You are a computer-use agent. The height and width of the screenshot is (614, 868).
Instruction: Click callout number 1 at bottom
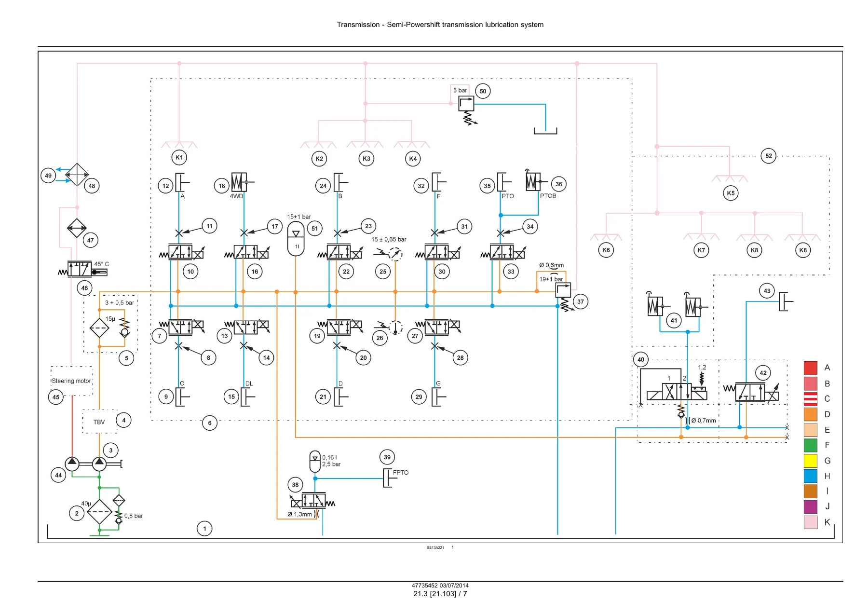pos(204,529)
